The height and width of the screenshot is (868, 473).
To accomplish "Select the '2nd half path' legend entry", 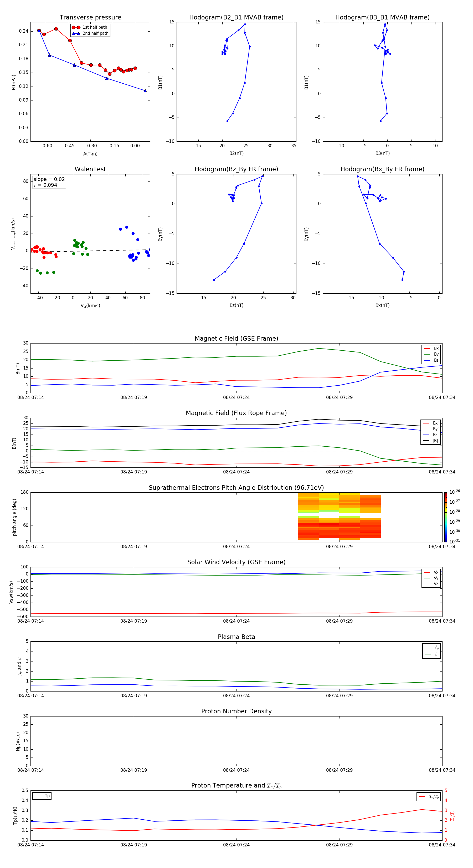I will pos(90,33).
